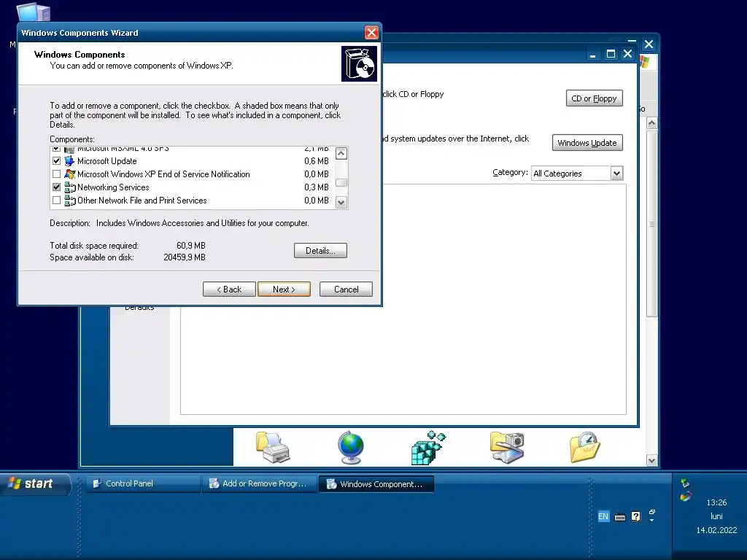Close the Windows Components Wizard window
Image resolution: width=747 pixels, height=560 pixels.
click(x=371, y=32)
